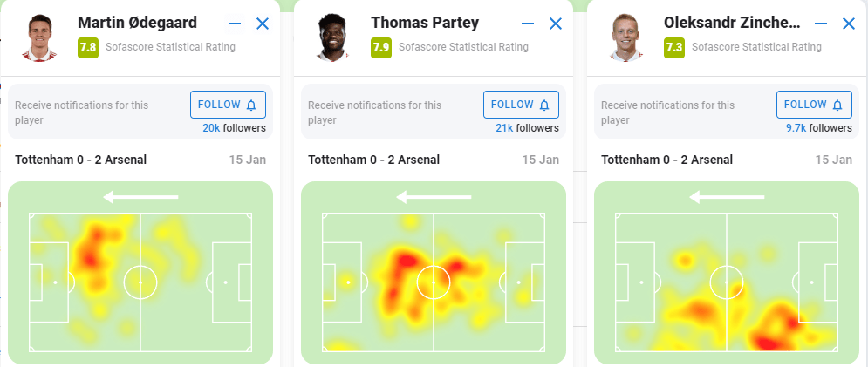Minimize Martin Ødegaard's player card
This screenshot has height=367, width=868.
point(235,24)
